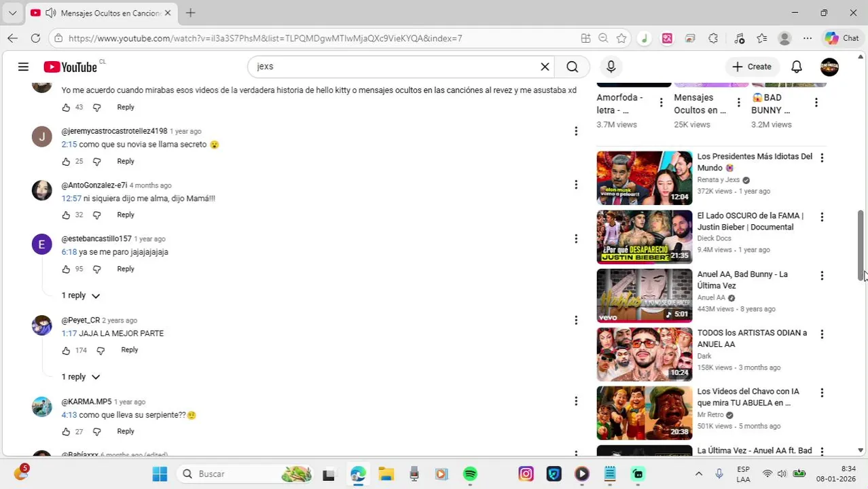
Task: Jump to timestamp 6:18 link
Action: [x=69, y=252]
